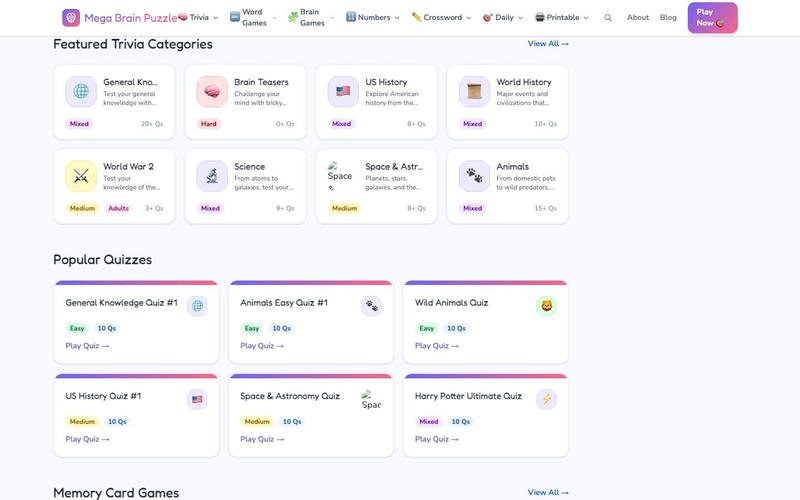Go to the About page
800x500 pixels.
pyautogui.click(x=638, y=17)
